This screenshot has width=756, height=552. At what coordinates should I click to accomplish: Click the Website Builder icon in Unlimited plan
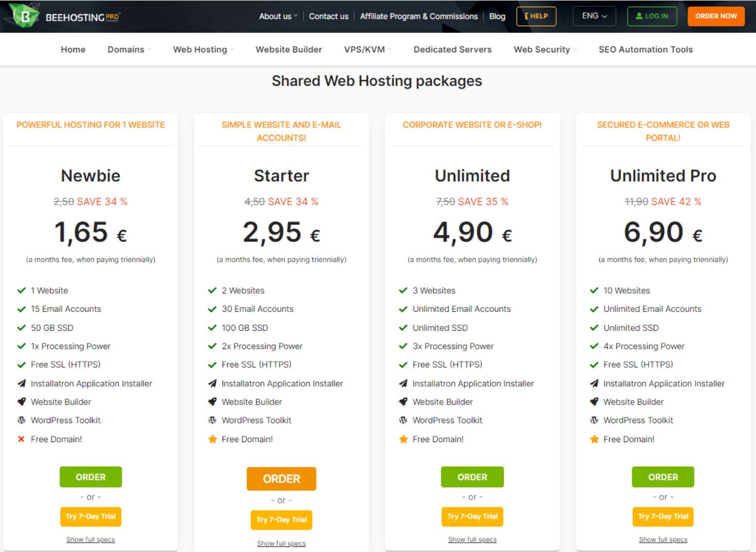pos(403,402)
